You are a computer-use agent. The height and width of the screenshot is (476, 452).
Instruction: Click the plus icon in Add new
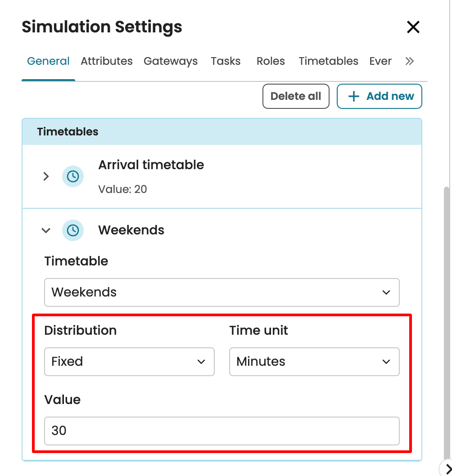point(354,96)
